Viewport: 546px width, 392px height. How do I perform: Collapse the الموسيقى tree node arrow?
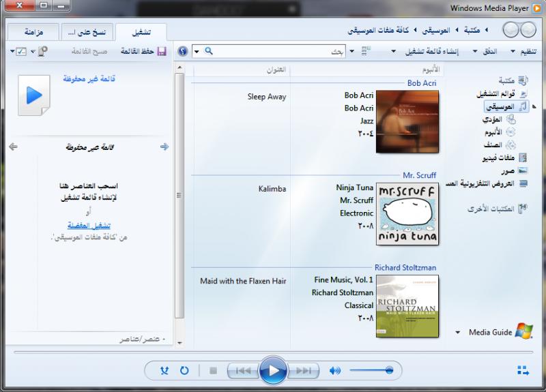(534, 107)
